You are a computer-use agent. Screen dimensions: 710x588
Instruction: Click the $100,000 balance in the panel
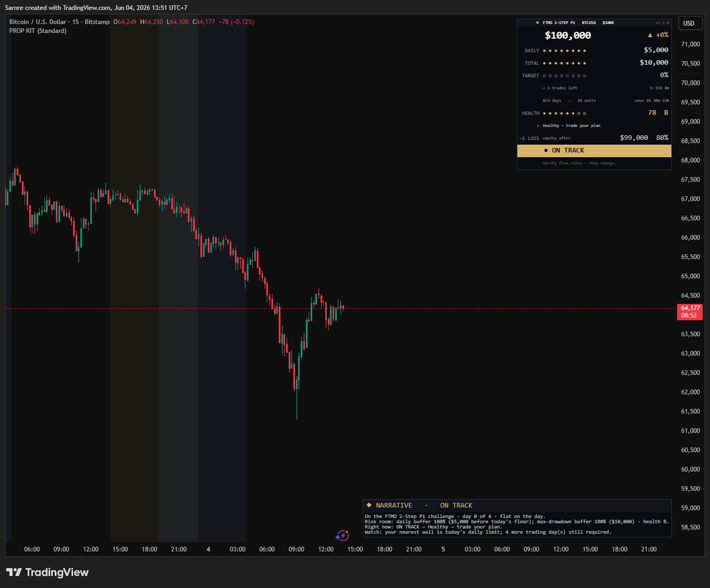point(567,36)
